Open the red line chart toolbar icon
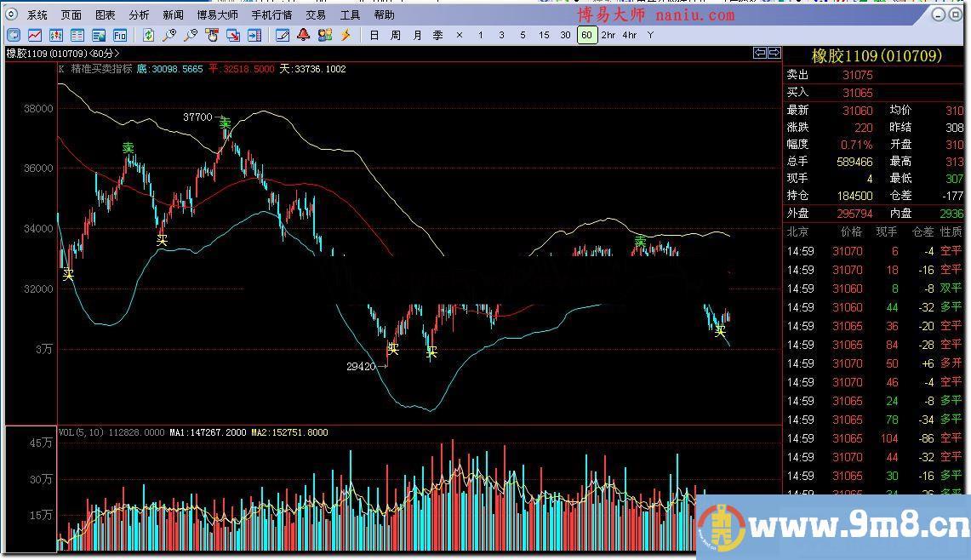The width and height of the screenshot is (971, 560). pyautogui.click(x=35, y=35)
